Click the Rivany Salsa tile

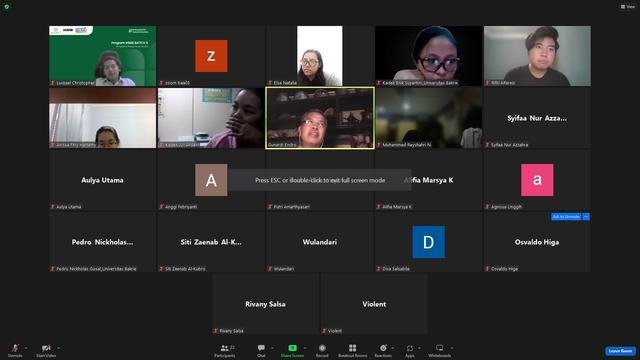click(x=265, y=304)
